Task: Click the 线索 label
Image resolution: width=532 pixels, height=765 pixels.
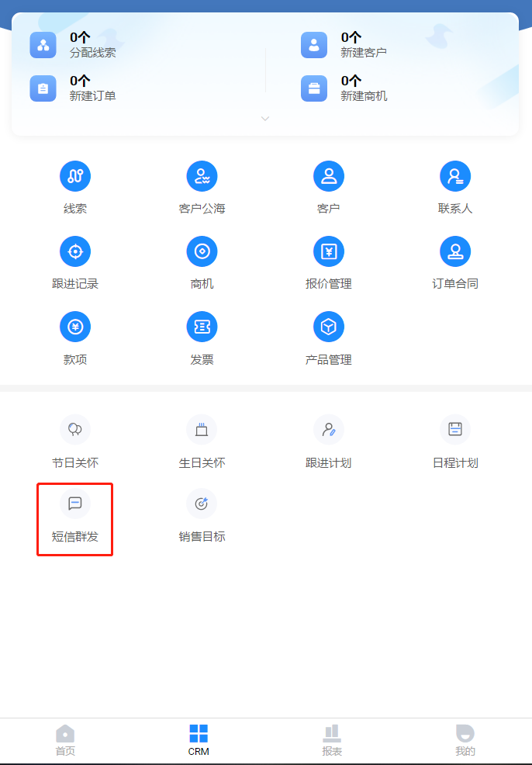Action: pyautogui.click(x=75, y=209)
